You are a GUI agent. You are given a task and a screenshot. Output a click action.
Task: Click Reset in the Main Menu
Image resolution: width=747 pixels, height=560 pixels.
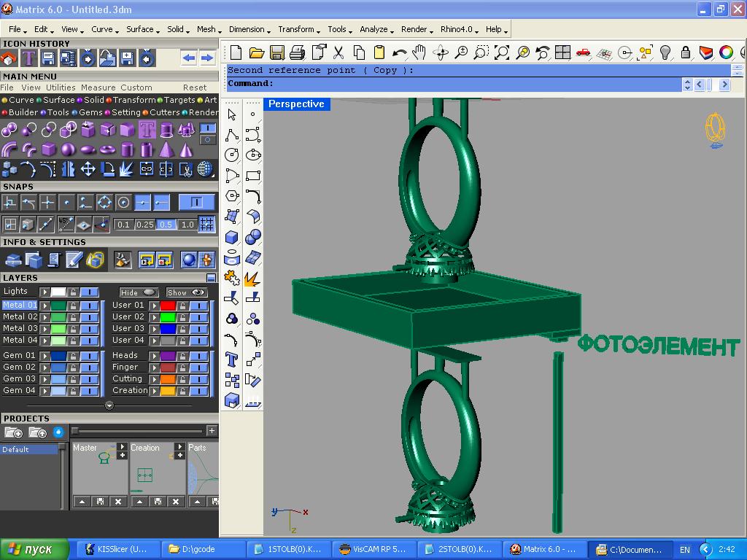[195, 87]
